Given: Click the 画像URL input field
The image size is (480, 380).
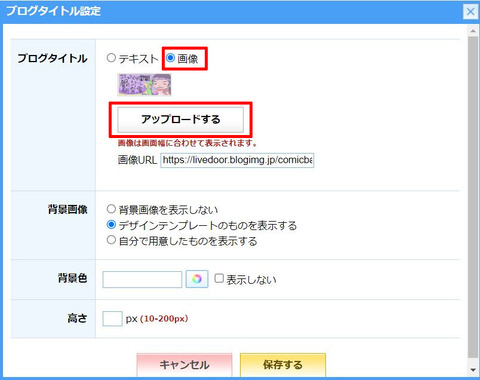Looking at the screenshot, I should pyautogui.click(x=237, y=160).
